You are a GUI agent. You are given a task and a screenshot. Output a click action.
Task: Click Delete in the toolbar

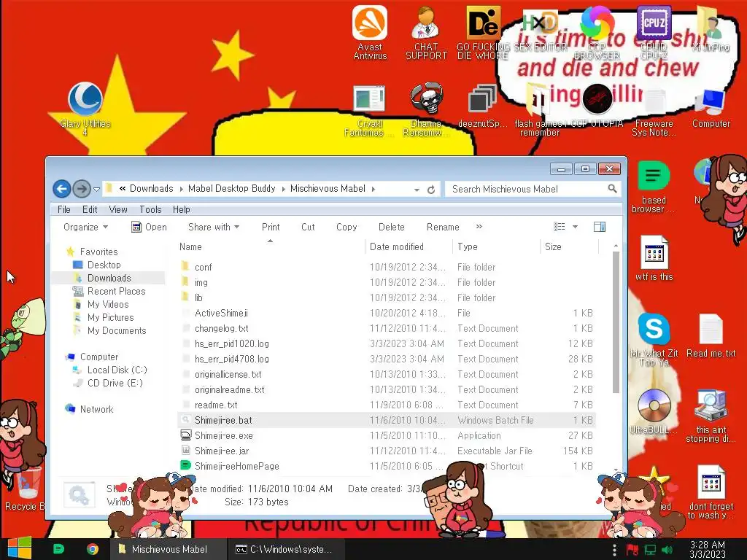point(391,227)
